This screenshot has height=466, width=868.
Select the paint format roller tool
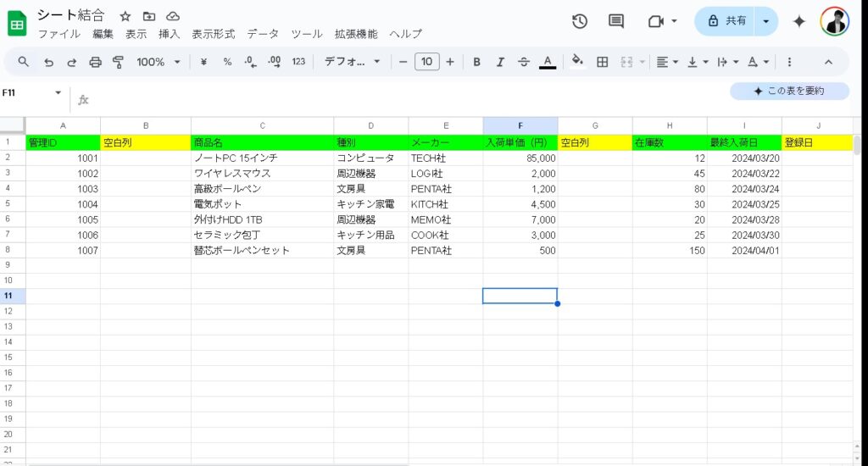tap(118, 62)
